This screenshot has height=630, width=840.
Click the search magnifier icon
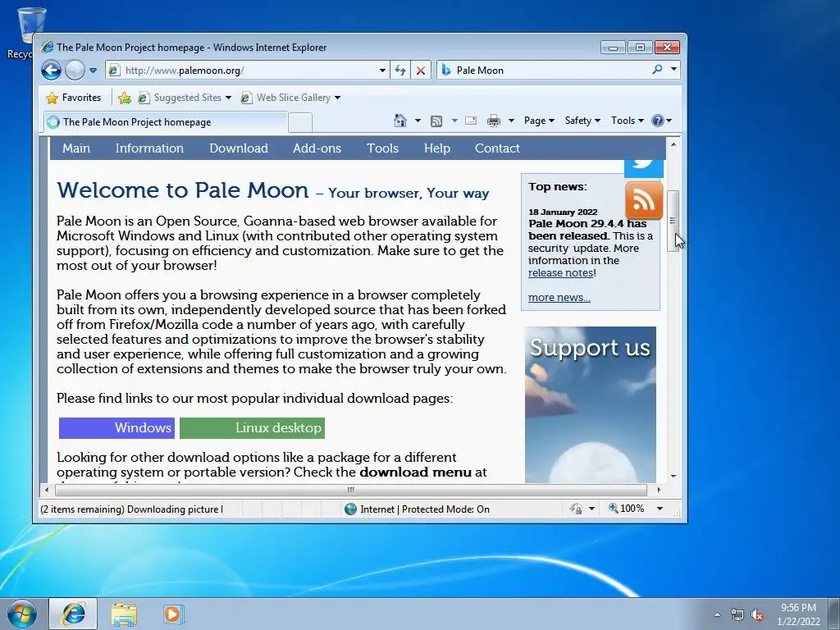[657, 69]
